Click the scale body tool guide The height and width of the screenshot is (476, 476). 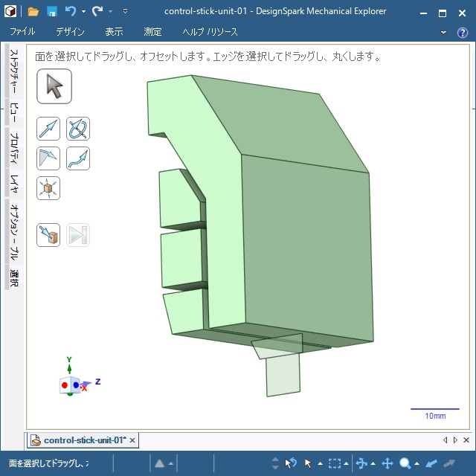[x=48, y=188]
